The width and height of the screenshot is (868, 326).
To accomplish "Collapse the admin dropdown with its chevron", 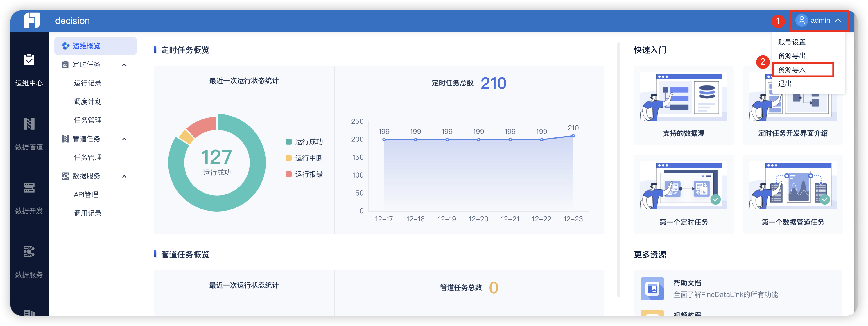I will (x=838, y=20).
